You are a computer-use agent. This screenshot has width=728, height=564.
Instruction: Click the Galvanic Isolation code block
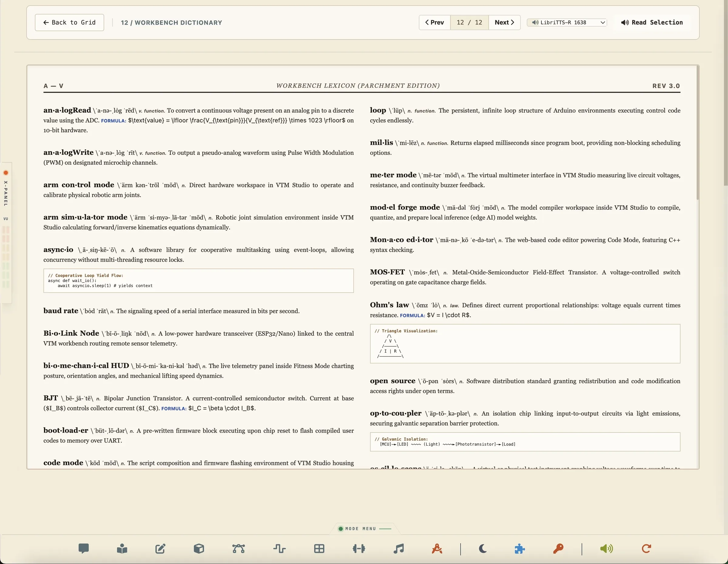525,442
